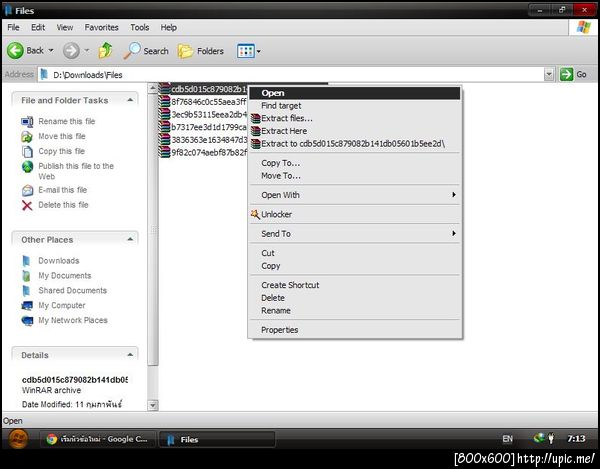Toggle the Folders pane button

click(x=201, y=51)
